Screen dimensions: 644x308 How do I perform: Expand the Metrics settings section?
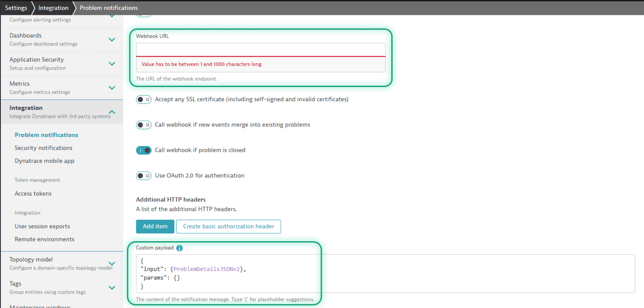[x=112, y=87]
